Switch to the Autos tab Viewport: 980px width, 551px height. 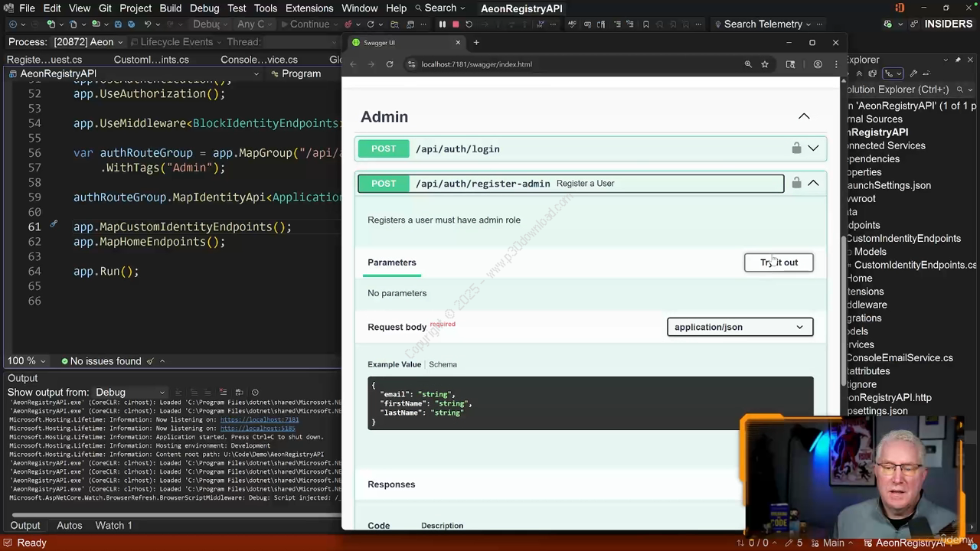click(x=69, y=525)
